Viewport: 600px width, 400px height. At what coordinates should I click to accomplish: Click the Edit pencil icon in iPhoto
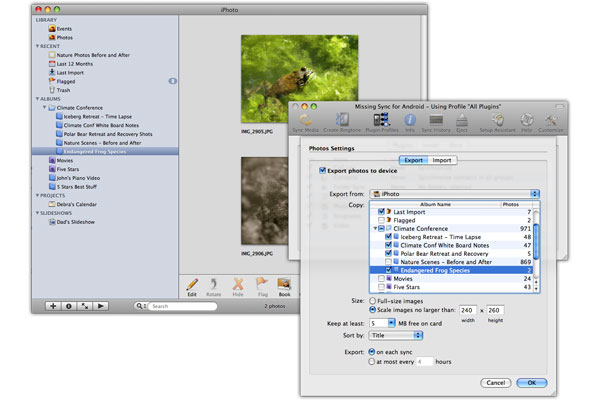tap(192, 285)
